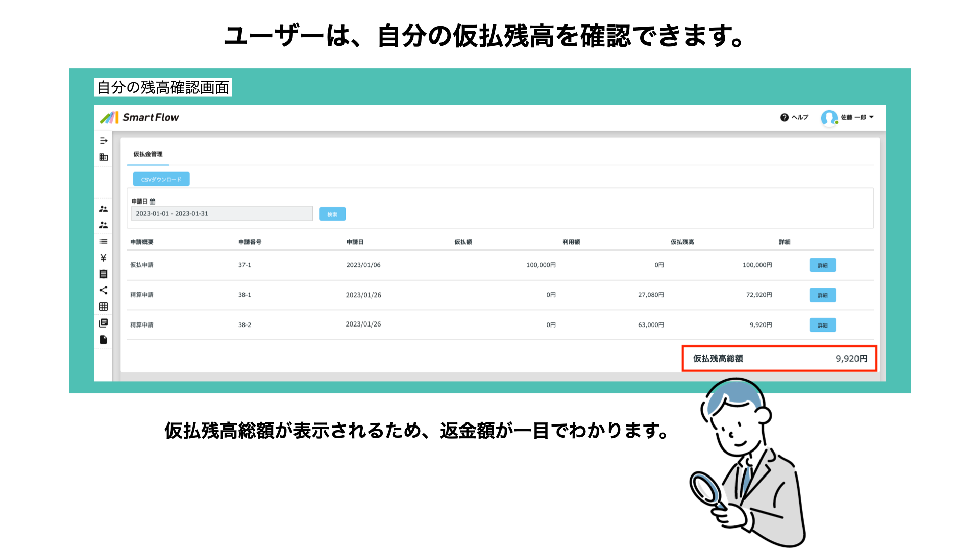The image size is (980, 551).
Task: Select the share icon in sidebar
Action: 104,290
